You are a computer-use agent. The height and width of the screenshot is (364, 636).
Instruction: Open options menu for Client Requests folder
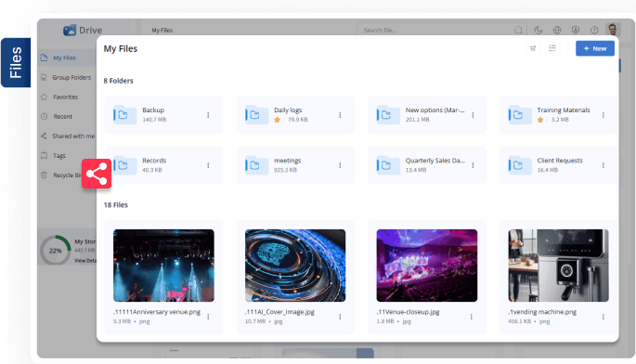point(604,165)
